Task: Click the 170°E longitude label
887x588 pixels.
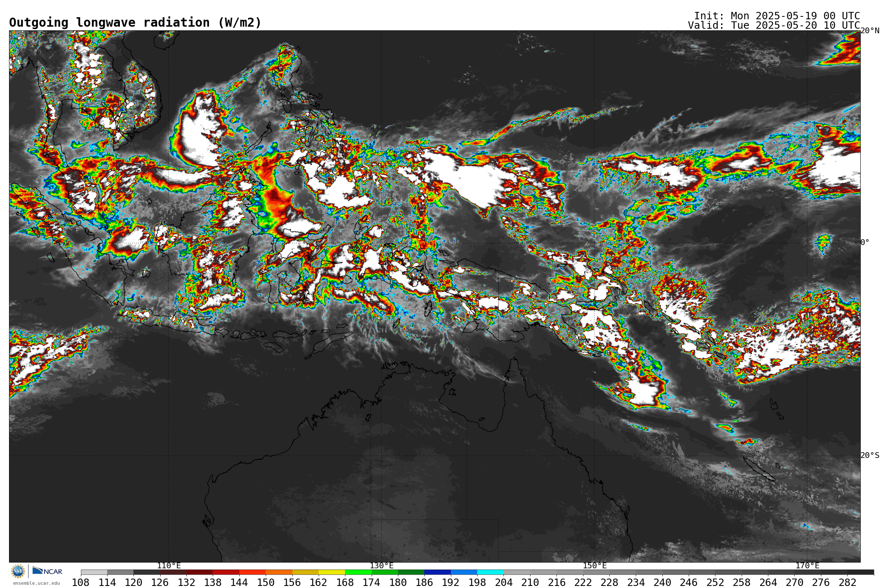Action: click(x=807, y=566)
